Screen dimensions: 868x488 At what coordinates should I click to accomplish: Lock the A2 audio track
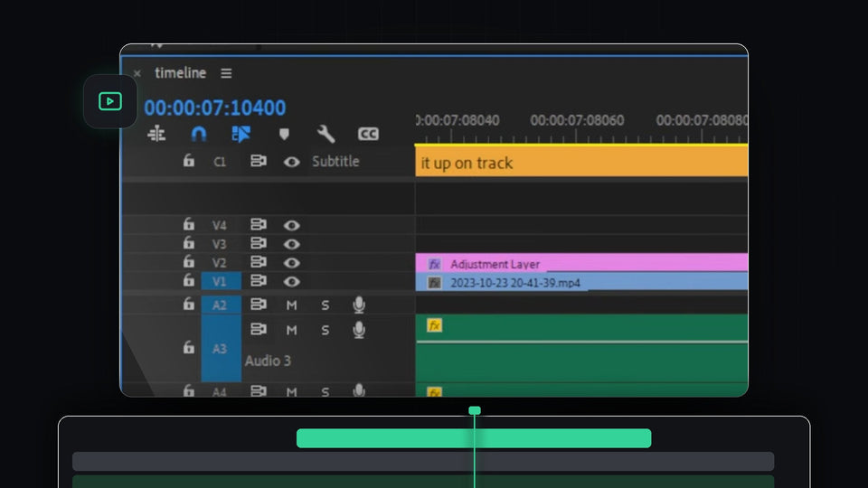point(189,304)
